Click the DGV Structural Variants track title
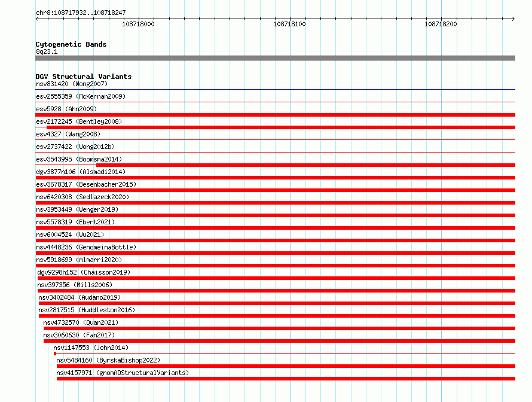The image size is (532, 402). click(84, 77)
